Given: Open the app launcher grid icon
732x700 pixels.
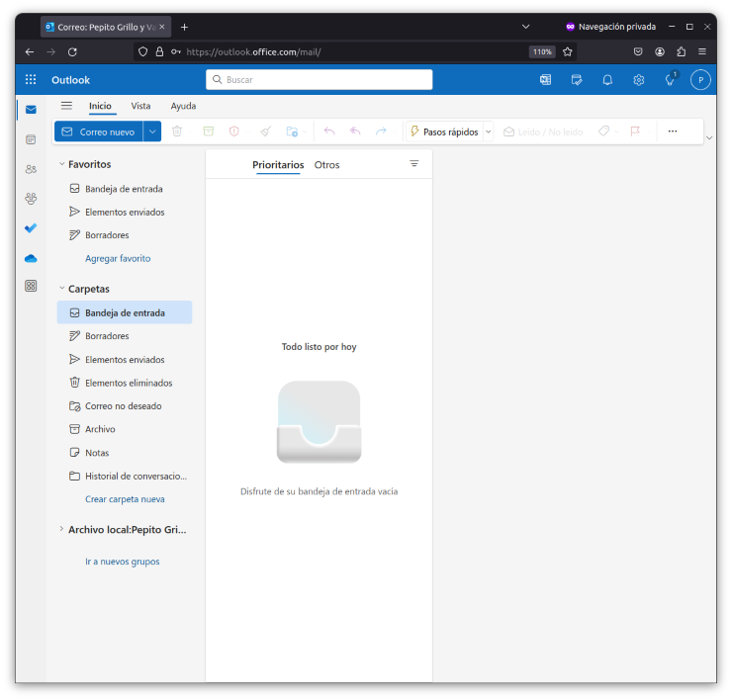Looking at the screenshot, I should pos(31,80).
